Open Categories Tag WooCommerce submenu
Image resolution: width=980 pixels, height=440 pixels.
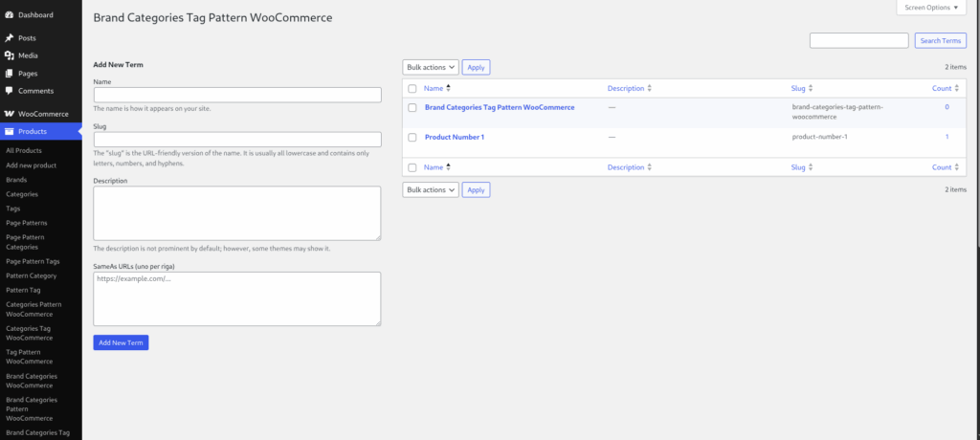coord(30,333)
